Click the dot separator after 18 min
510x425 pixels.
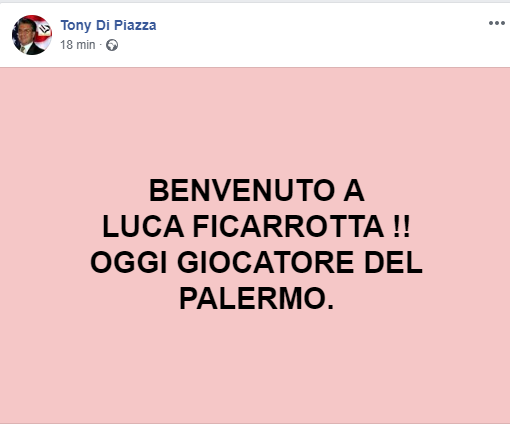pos(100,45)
